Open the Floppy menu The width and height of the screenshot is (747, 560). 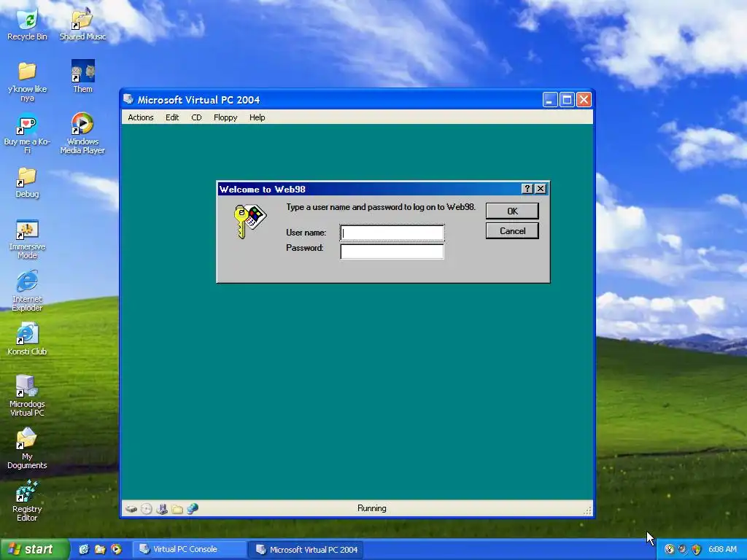click(x=225, y=117)
